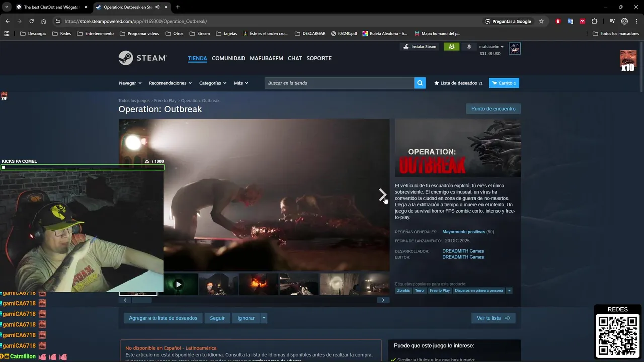Screen dimensions: 644x362
Task: Click Instalar Steam button
Action: [x=420, y=47]
